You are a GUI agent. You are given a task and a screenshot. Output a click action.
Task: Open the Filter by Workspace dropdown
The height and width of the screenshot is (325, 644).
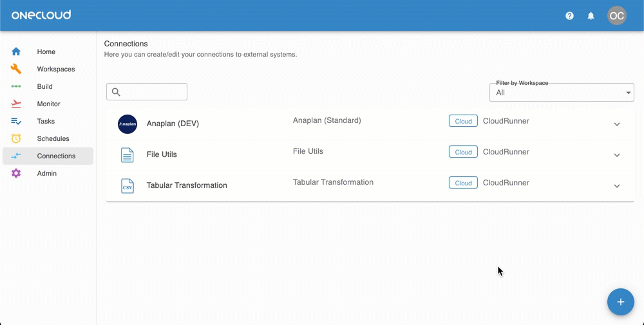[x=562, y=93]
